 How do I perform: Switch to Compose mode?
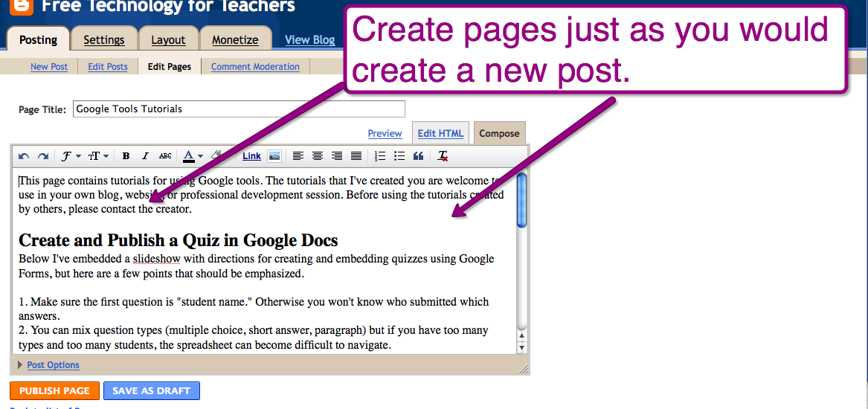point(499,133)
